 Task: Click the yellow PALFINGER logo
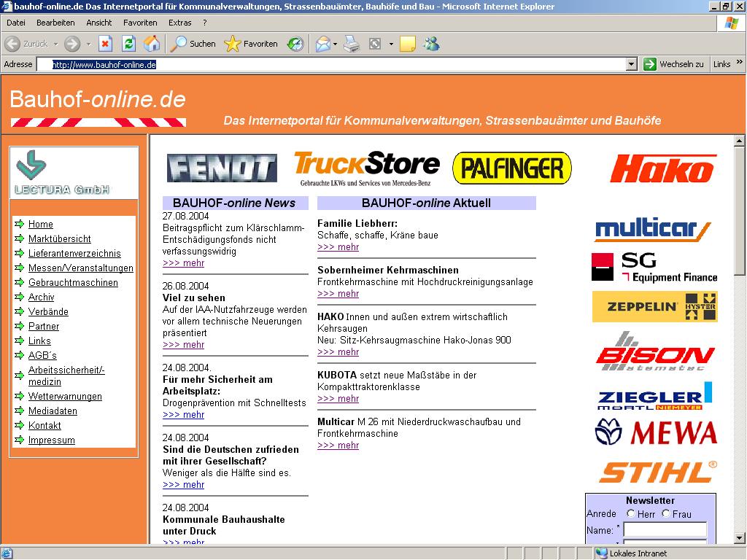(x=512, y=168)
